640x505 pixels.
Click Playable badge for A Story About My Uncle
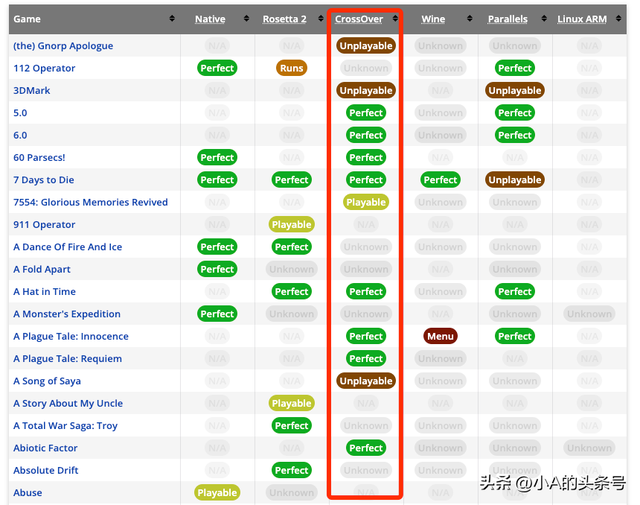(291, 403)
